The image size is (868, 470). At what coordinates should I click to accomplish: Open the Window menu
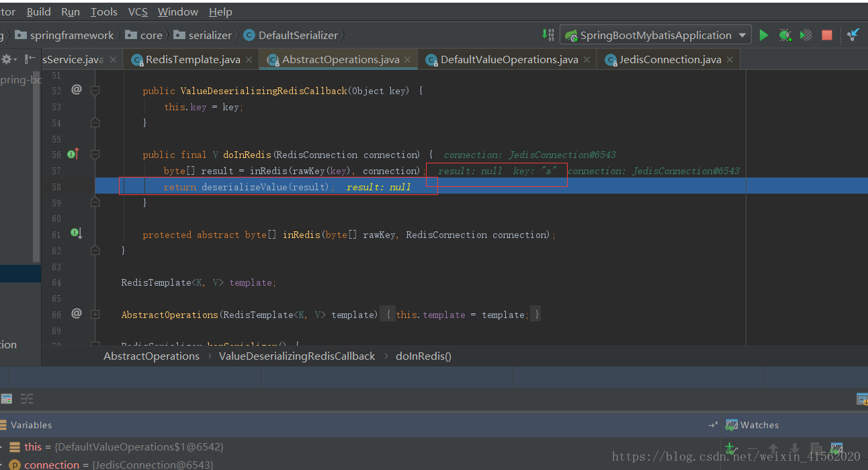178,11
